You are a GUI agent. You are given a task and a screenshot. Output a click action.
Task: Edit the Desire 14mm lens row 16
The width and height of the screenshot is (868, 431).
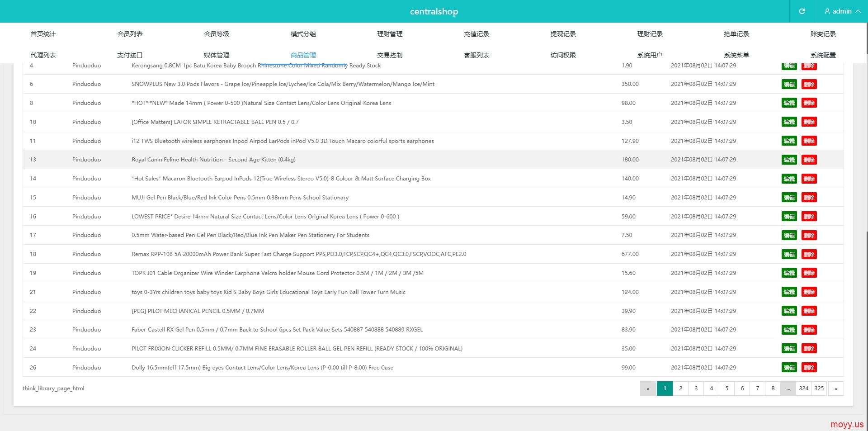pos(789,217)
